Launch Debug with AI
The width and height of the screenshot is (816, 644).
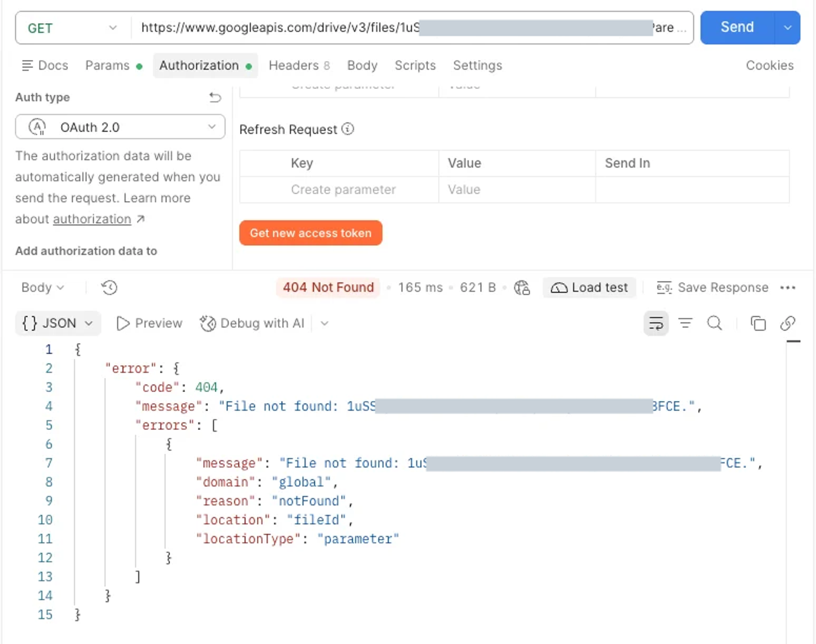(x=252, y=323)
